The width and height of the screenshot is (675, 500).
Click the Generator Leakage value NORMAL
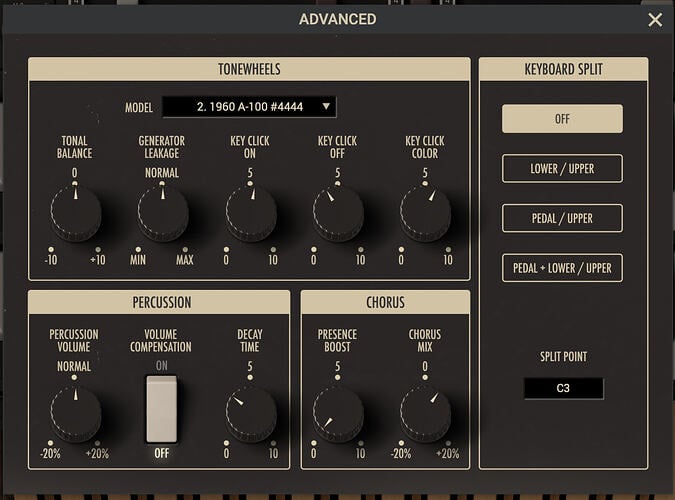[162, 173]
